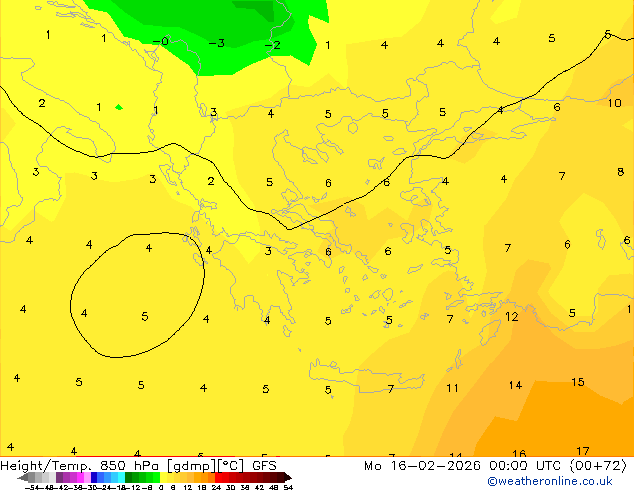Viewport: 634px width, 490px height.
Task: Click the legend scale label 54
Action: pos(288,487)
